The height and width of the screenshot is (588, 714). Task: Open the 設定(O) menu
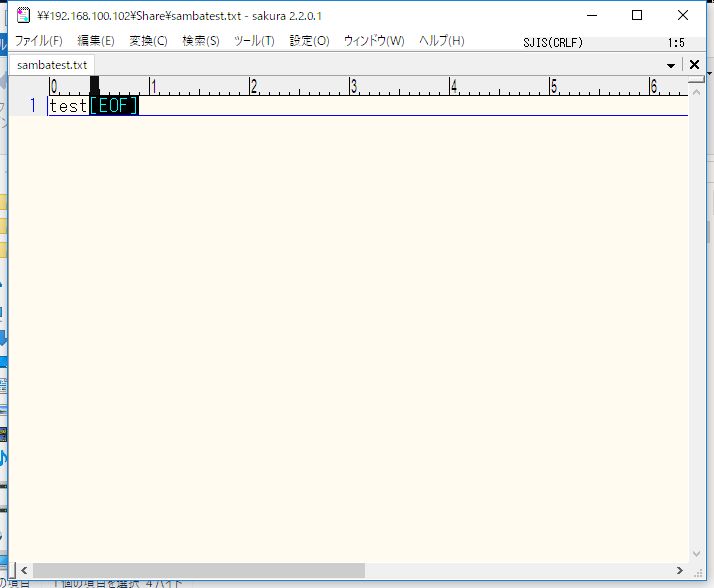309,41
